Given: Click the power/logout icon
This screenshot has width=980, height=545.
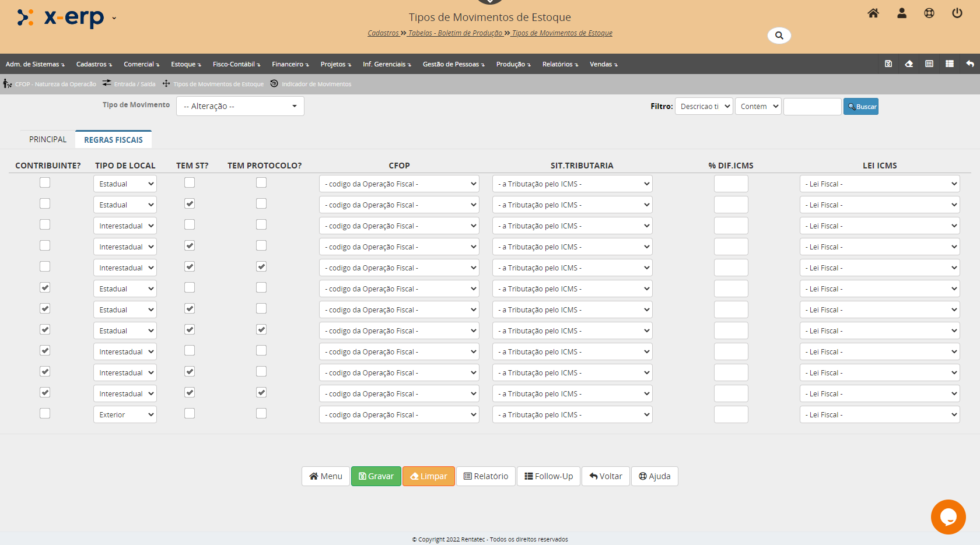Looking at the screenshot, I should coord(957,13).
